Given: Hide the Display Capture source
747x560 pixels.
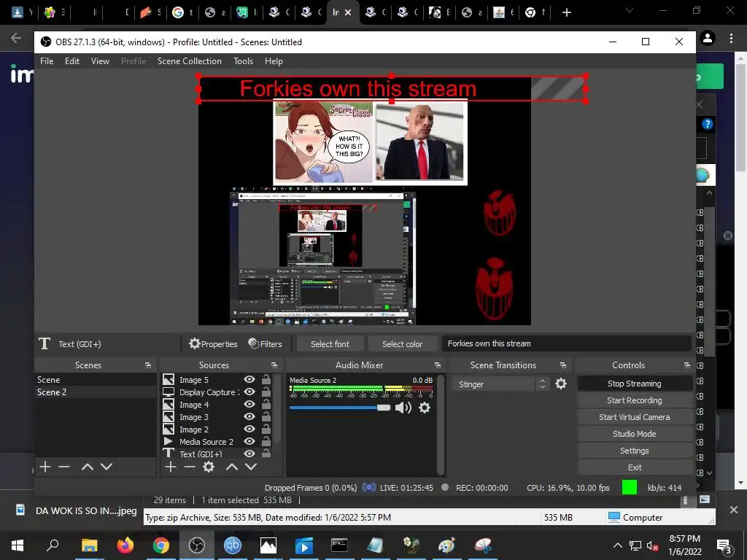Looking at the screenshot, I should pos(249,392).
